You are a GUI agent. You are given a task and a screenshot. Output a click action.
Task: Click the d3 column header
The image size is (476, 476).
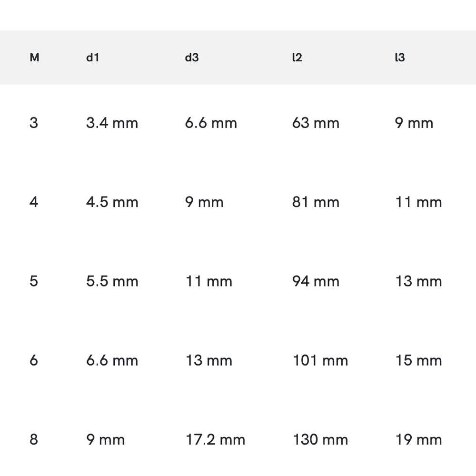tap(192, 58)
